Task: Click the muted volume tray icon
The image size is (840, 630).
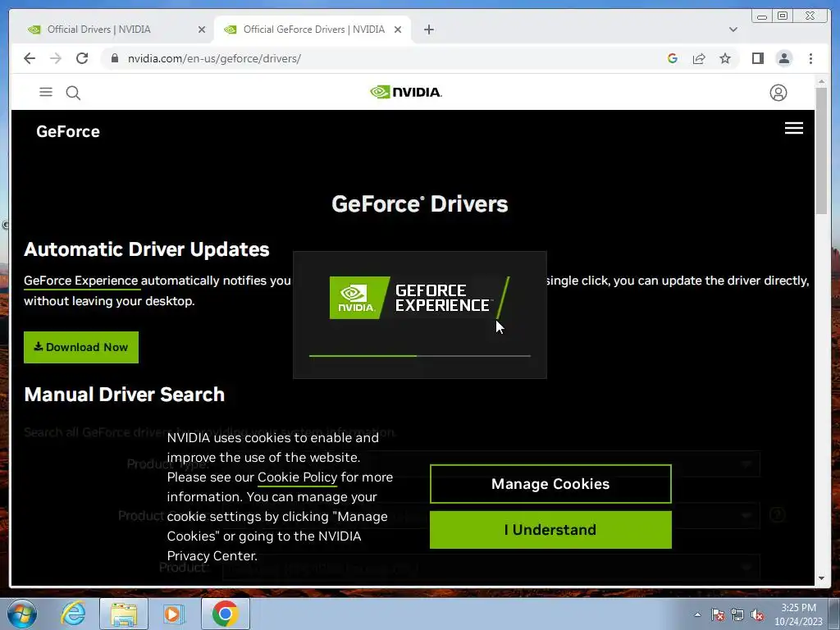Action: click(757, 614)
